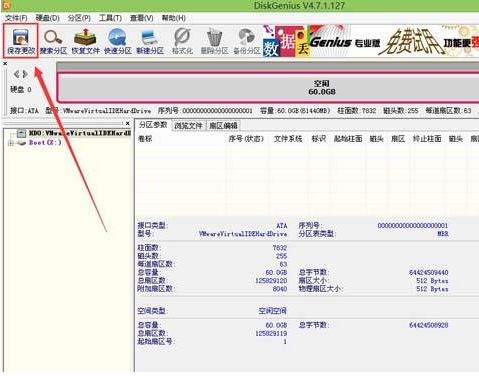This screenshot has height=376, width=479.
Task: Select the Boot (X:) tree item
Action: coord(45,143)
